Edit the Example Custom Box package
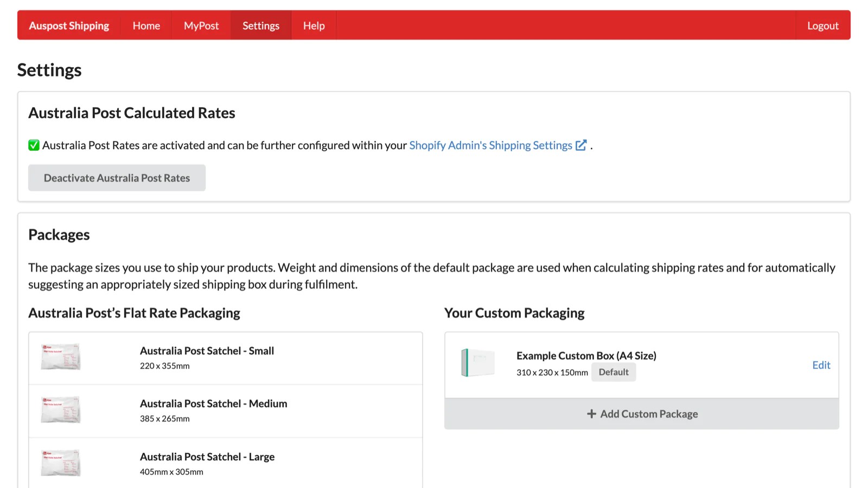 pyautogui.click(x=821, y=365)
